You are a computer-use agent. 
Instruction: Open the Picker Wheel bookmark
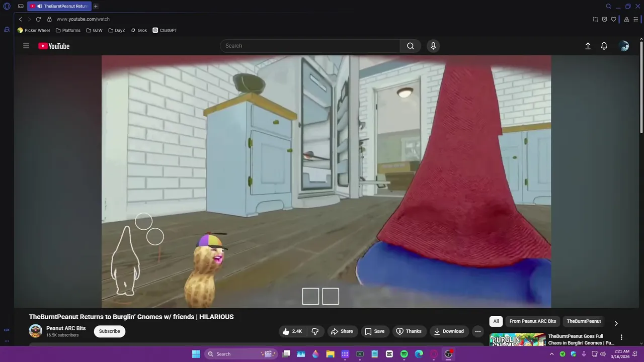34,30
